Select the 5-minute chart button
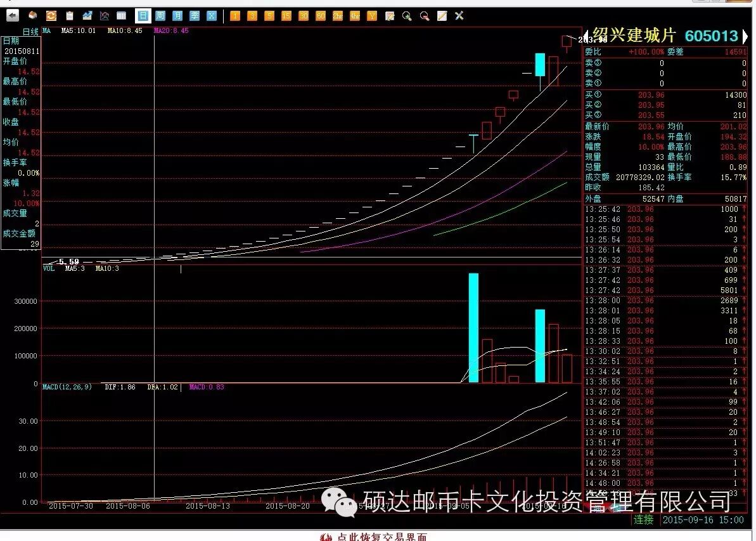 point(269,16)
